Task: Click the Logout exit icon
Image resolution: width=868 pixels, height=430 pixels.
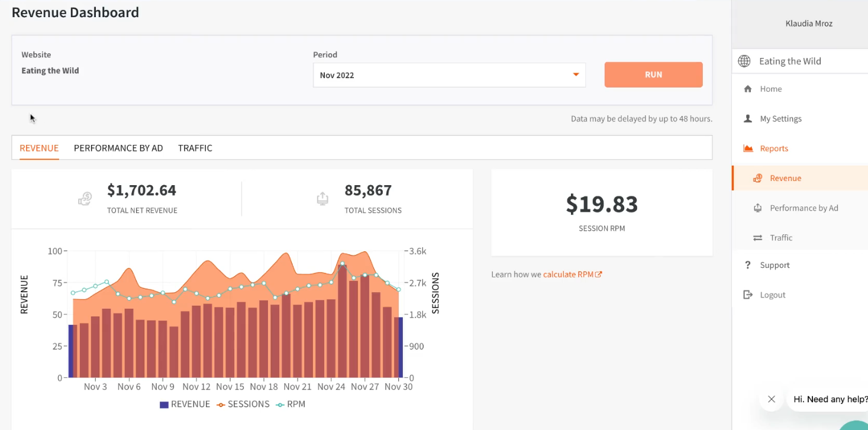Action: tap(748, 295)
